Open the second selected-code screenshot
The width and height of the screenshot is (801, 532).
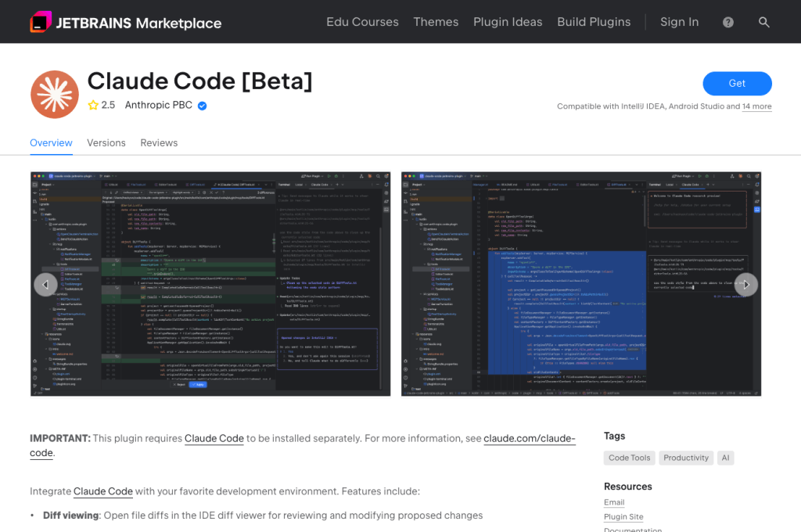[x=581, y=284]
